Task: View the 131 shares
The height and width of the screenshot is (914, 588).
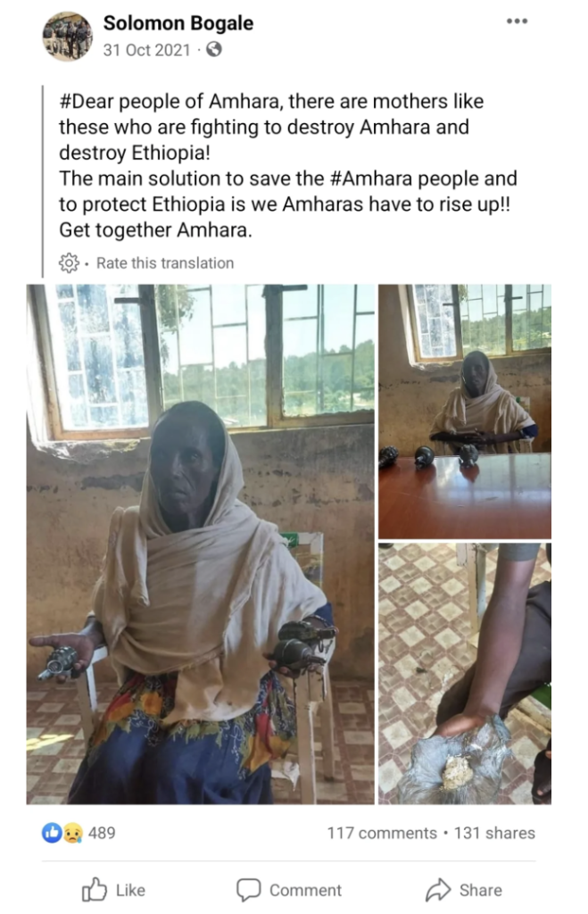Action: point(494,833)
